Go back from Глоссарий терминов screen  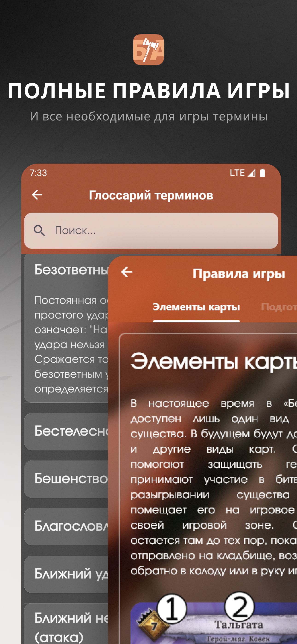[37, 195]
